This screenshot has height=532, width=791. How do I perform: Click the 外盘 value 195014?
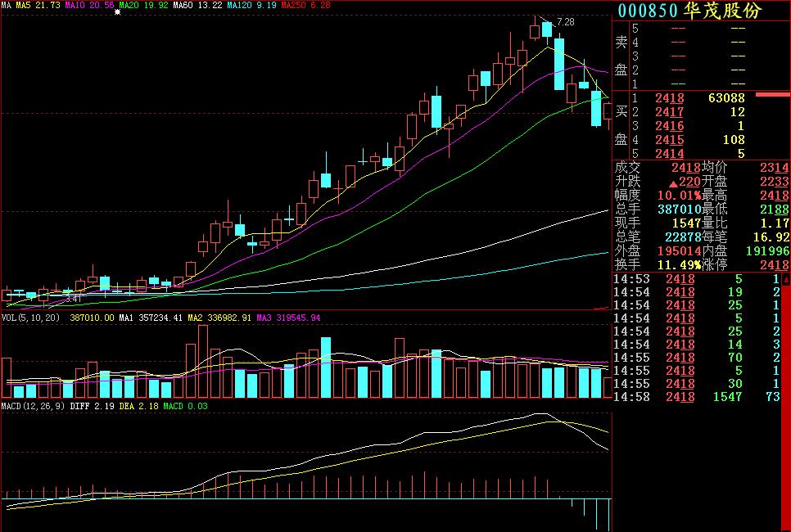(679, 250)
